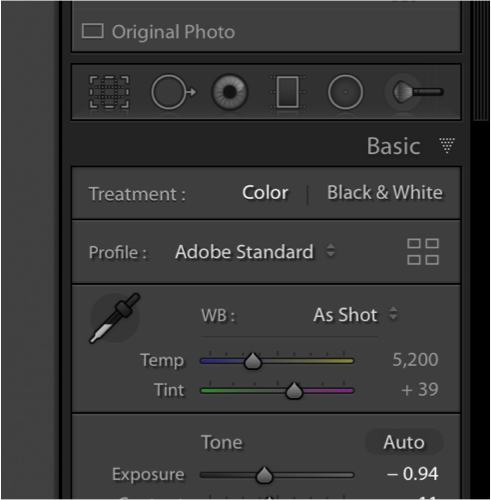Viewport: 491px width, 500px height.
Task: Select the Crop Overlay tool
Action: pyautogui.click(x=109, y=92)
